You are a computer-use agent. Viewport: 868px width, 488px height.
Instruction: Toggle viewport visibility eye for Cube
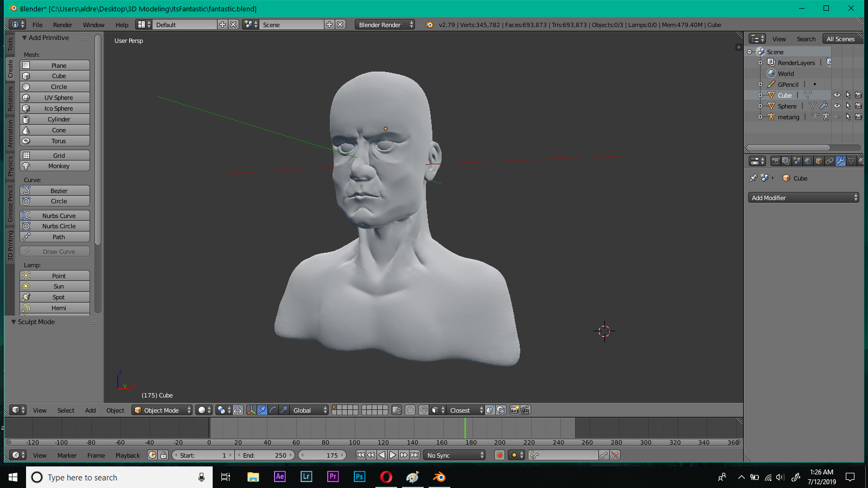[x=837, y=95]
